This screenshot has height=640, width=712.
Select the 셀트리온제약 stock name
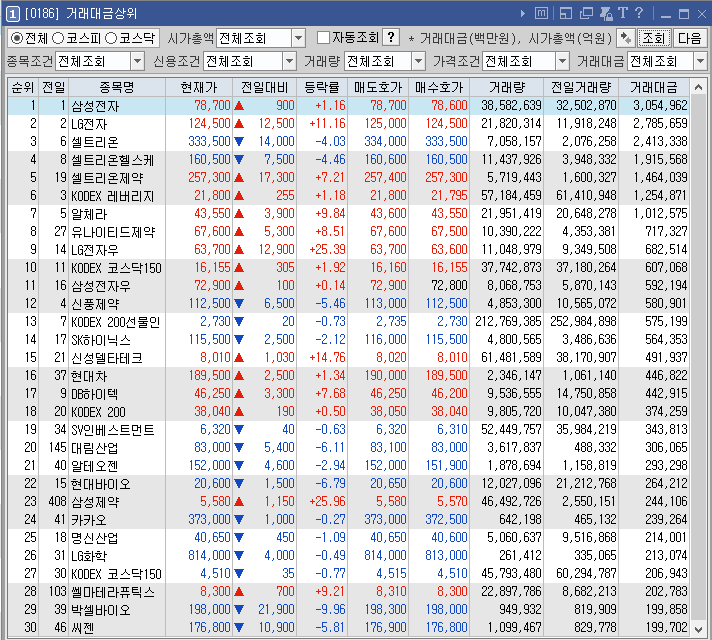(107, 178)
